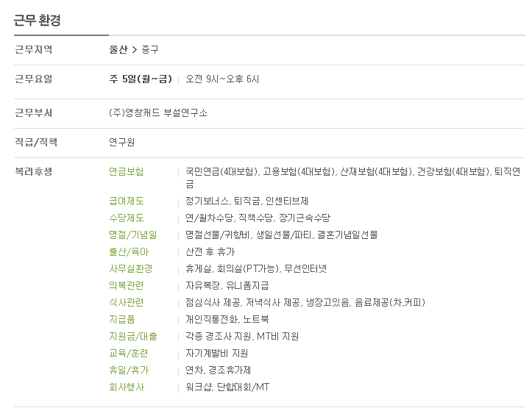Select the 교육/훈련 category label
This screenshot has width=532, height=408.
130,353
